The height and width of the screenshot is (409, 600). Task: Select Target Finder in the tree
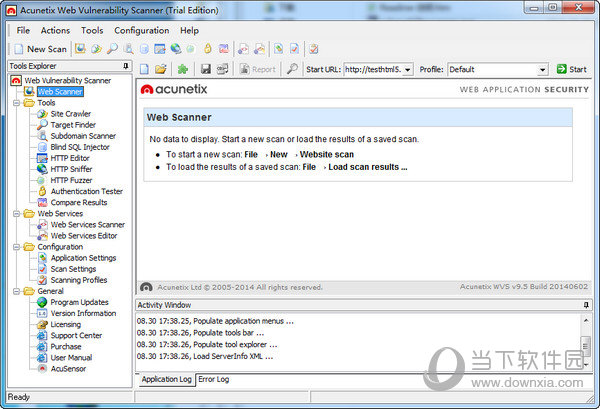73,125
